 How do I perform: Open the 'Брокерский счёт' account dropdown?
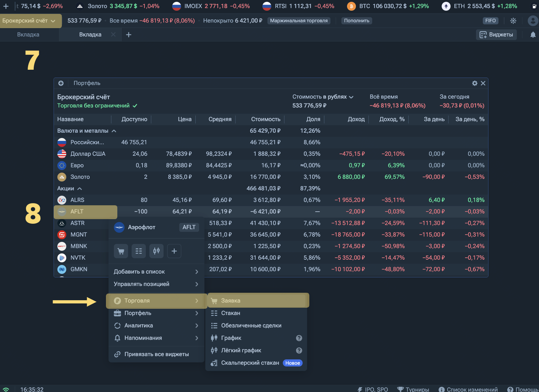click(x=29, y=21)
